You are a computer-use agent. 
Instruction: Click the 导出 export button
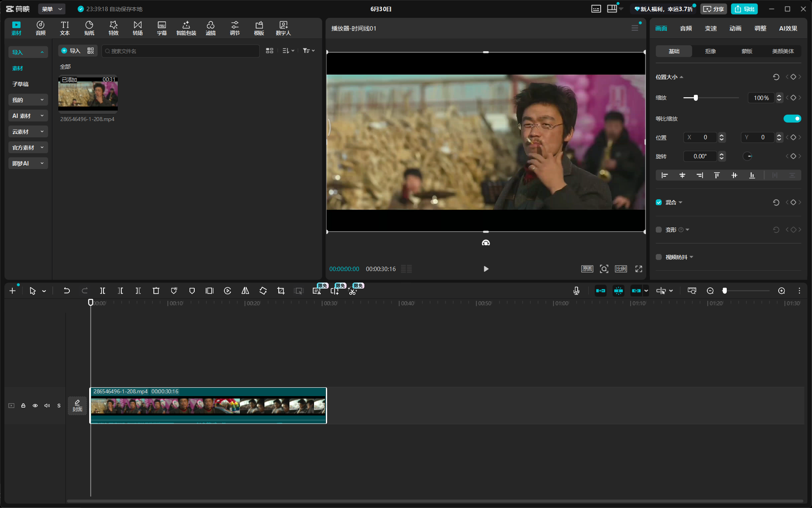[x=744, y=9]
